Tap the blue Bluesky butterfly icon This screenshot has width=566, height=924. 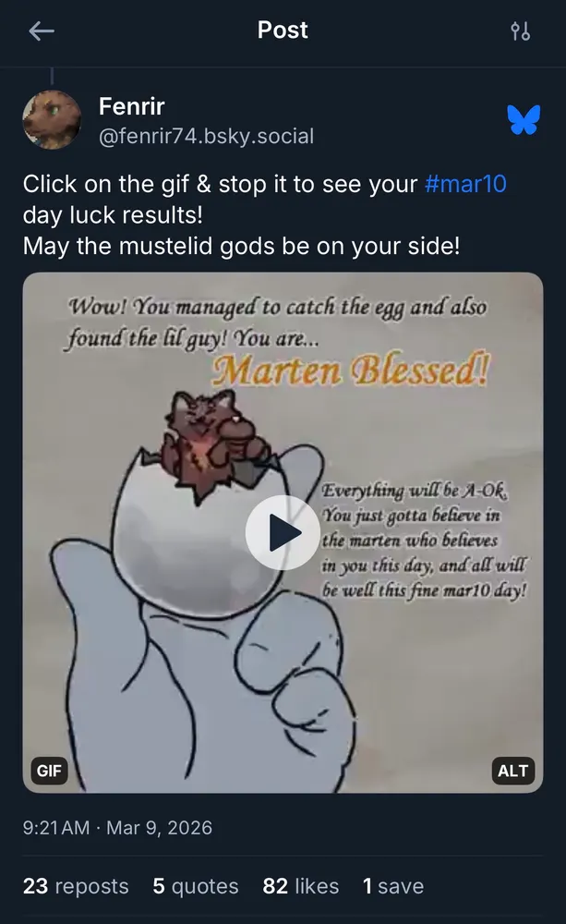524,119
